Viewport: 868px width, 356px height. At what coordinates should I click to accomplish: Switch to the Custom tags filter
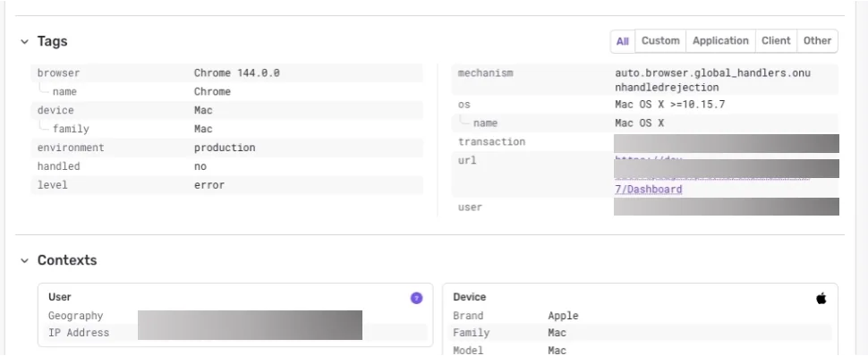660,41
